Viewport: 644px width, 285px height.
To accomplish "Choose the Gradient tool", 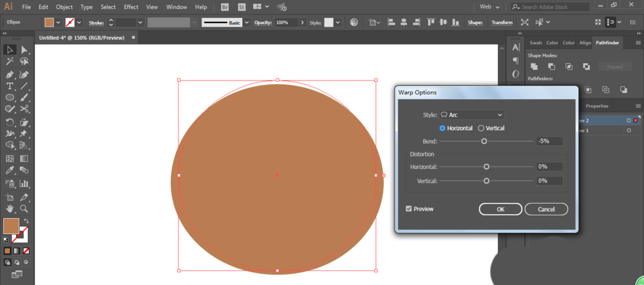I will 24,159.
